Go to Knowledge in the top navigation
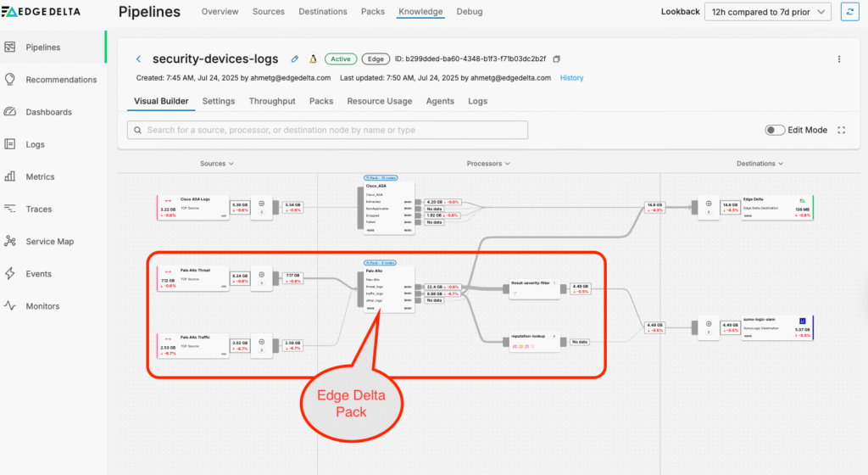The image size is (868, 475). tap(420, 12)
